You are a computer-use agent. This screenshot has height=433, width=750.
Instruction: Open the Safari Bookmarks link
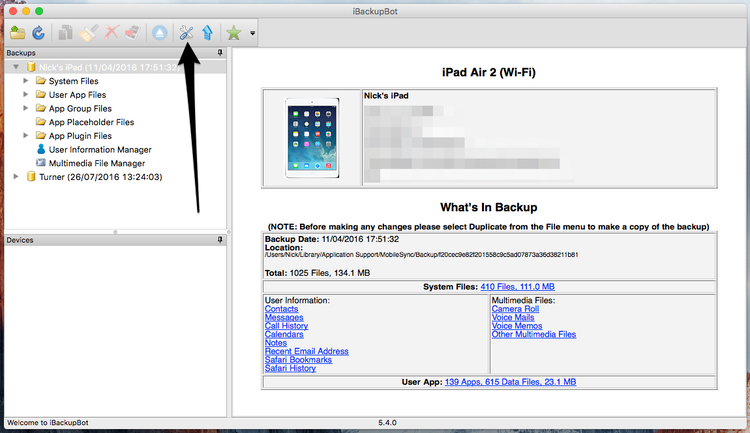coord(298,359)
